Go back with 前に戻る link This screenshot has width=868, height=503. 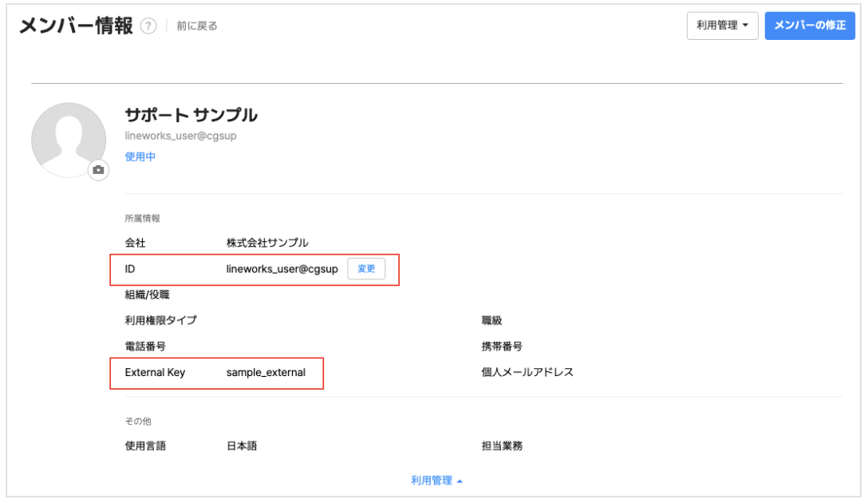coord(196,26)
